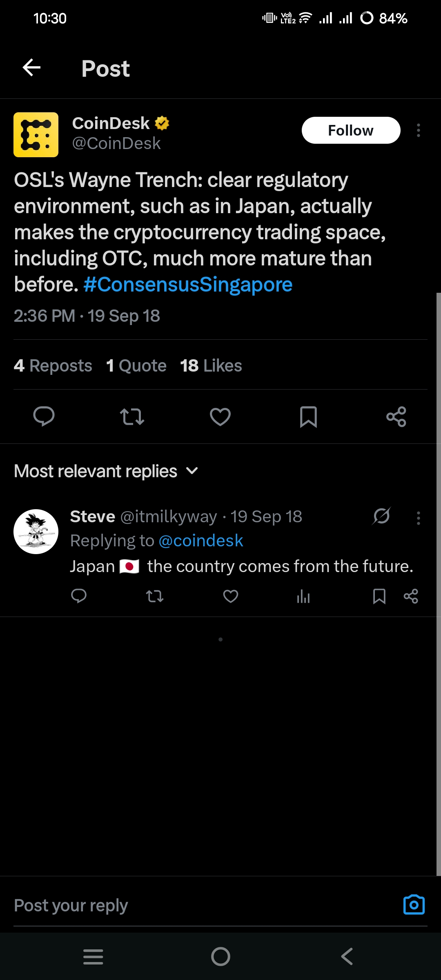The width and height of the screenshot is (441, 980).
Task: Follow the CoinDesk account
Action: pos(351,130)
